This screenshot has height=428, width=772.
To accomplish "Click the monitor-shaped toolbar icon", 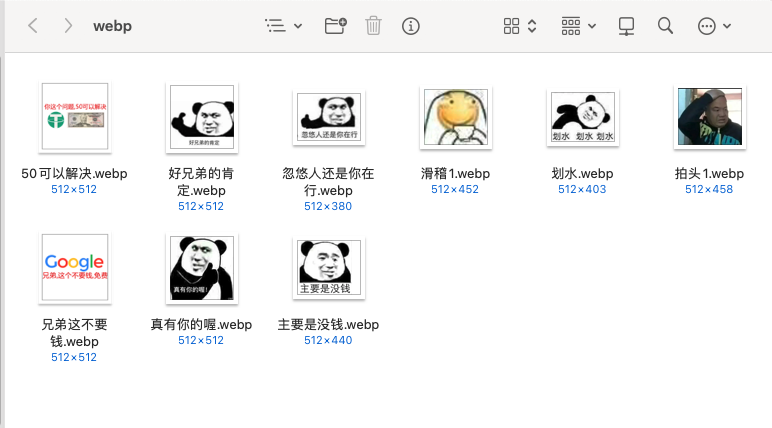I will 627,26.
